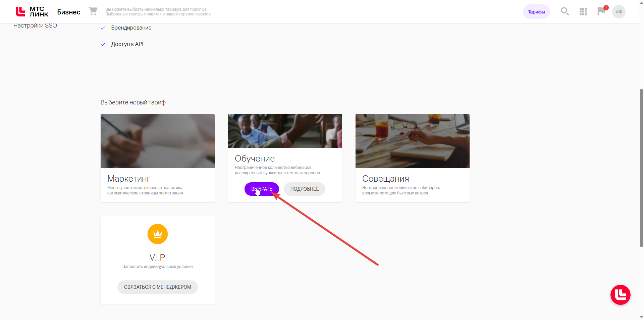The width and height of the screenshot is (644, 320).
Task: Click the Брендирование feature line
Action: 131,28
